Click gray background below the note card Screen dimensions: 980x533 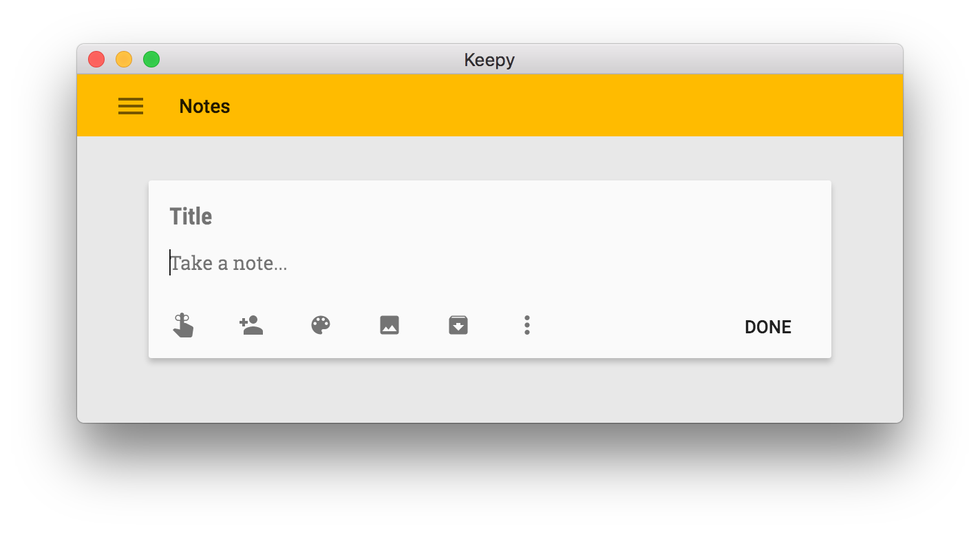pyautogui.click(x=489, y=391)
